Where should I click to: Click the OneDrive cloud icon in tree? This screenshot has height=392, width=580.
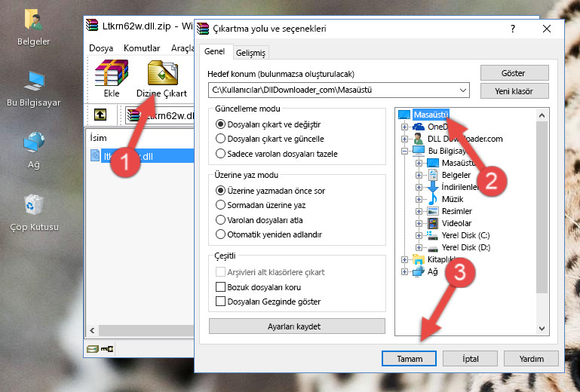click(x=419, y=127)
